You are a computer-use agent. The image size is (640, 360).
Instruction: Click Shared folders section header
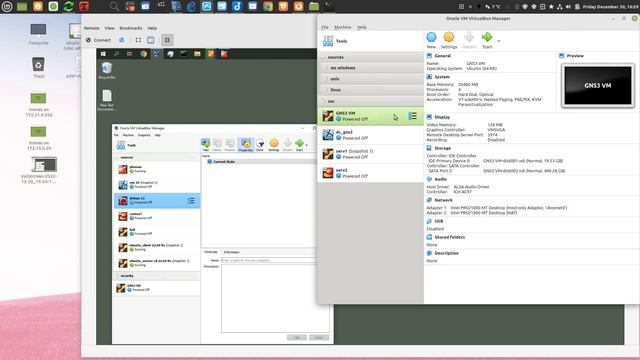[449, 237]
